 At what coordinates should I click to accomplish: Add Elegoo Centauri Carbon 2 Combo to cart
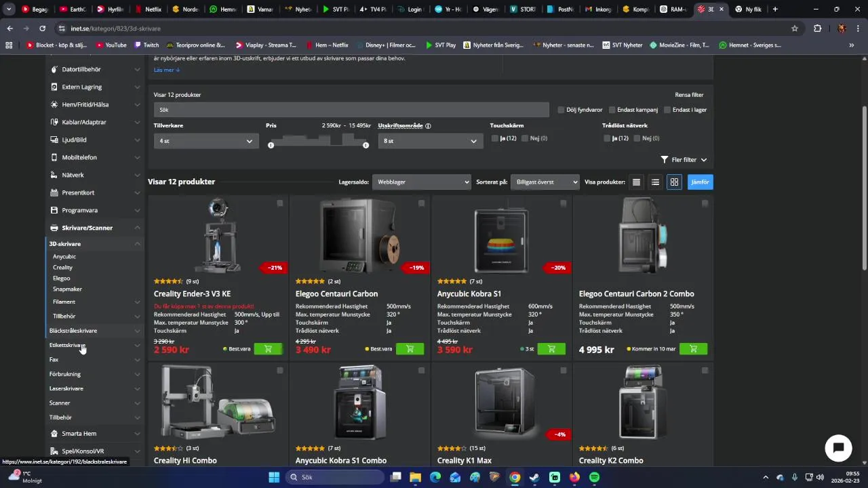[693, 349]
